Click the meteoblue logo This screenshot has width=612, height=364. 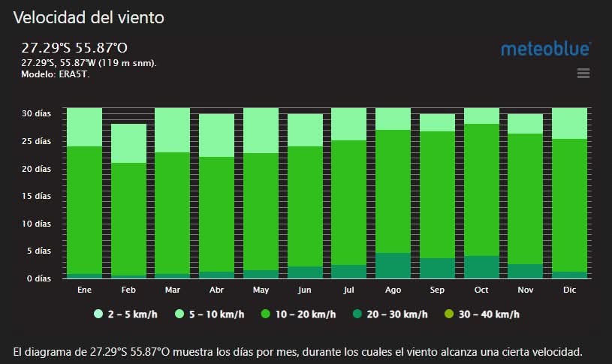click(545, 49)
